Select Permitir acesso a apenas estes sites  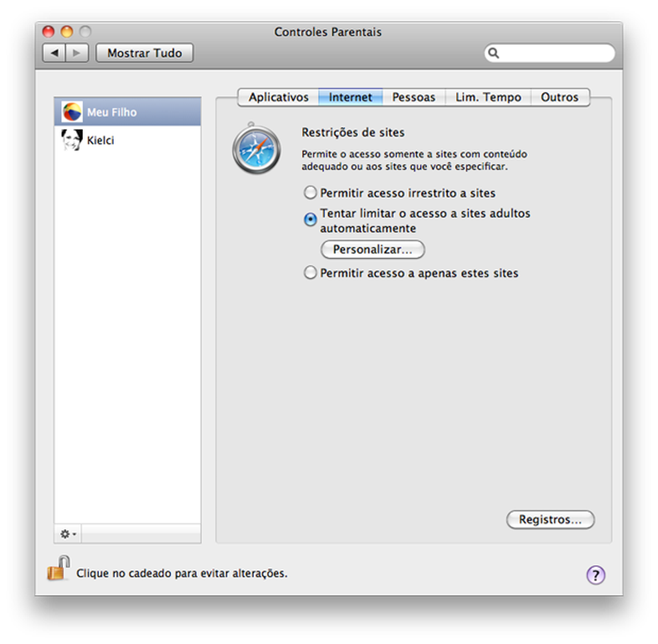pos(310,273)
